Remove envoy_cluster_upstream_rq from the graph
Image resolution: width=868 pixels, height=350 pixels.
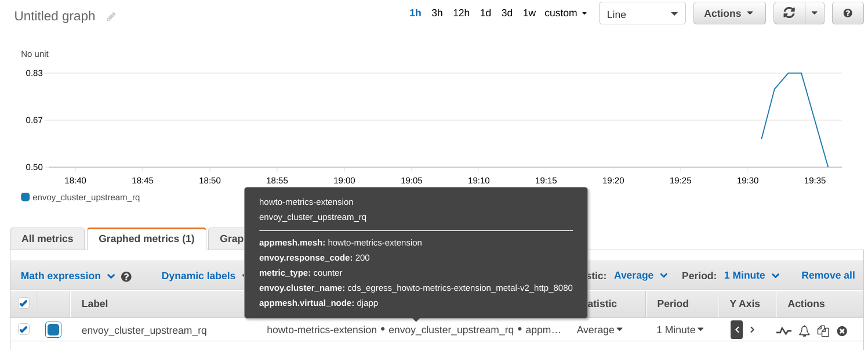[x=842, y=330]
